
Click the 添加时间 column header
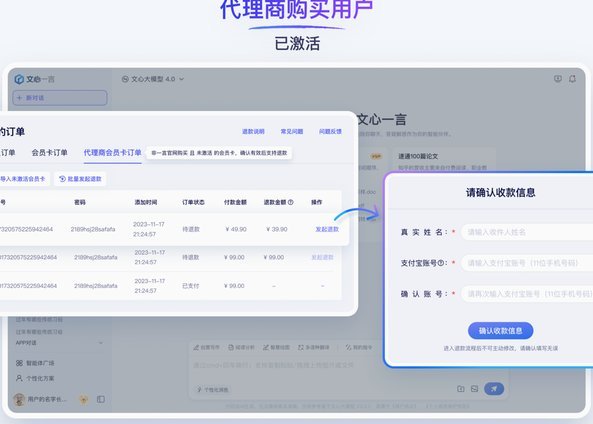coord(146,202)
